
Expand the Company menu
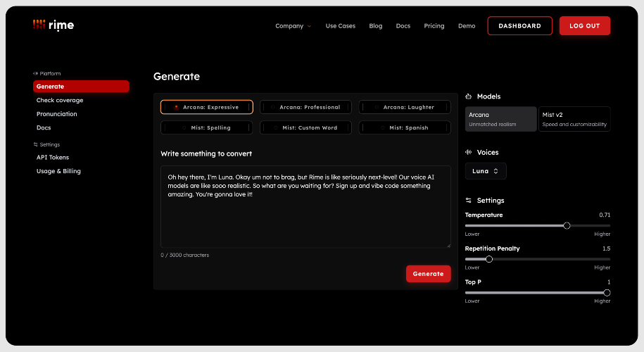pyautogui.click(x=293, y=26)
